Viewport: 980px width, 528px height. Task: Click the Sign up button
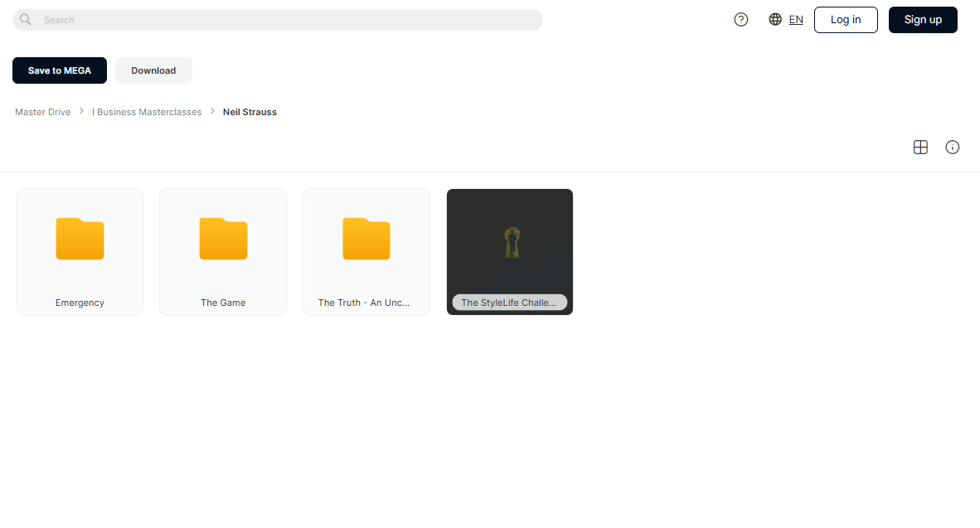923,20
